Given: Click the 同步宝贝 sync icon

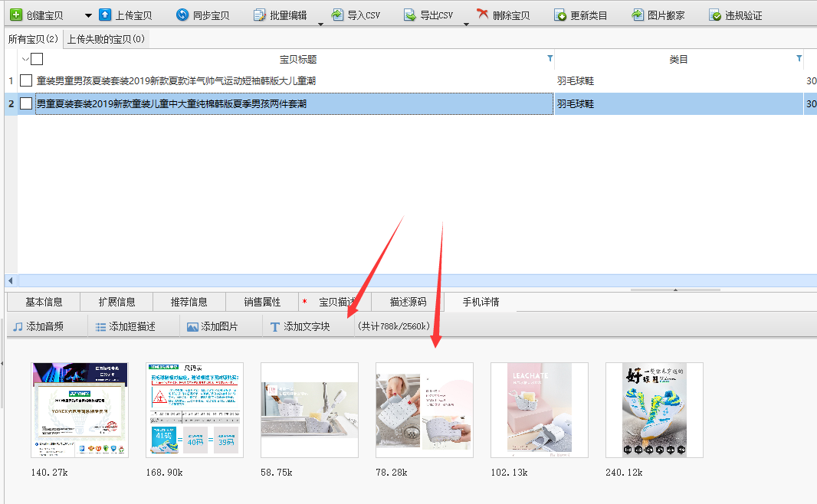Looking at the screenshot, I should click(x=182, y=15).
